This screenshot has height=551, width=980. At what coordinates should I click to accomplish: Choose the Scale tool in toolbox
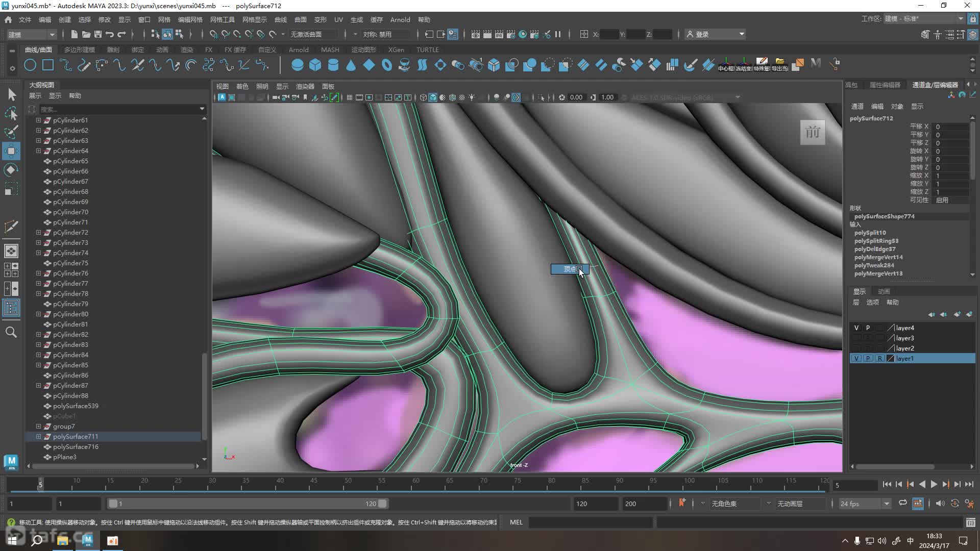[11, 189]
